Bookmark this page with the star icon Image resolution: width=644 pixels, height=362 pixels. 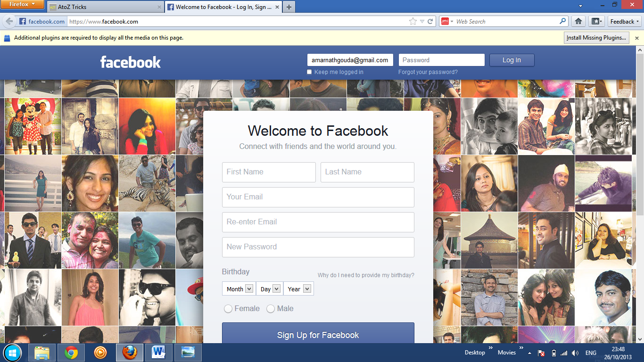coord(413,21)
